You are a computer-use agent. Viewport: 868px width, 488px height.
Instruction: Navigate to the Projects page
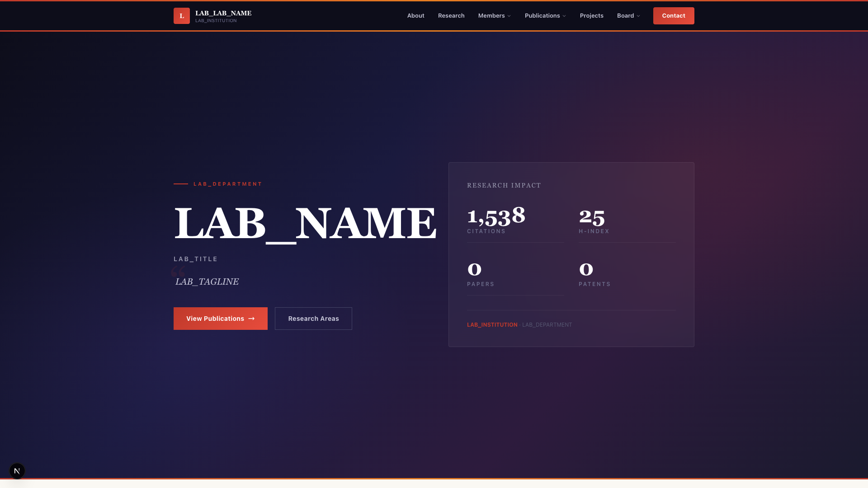[x=591, y=16]
